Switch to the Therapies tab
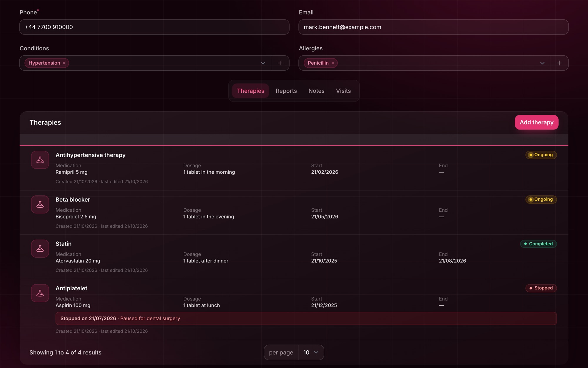Viewport: 588px width, 368px height. pos(250,91)
